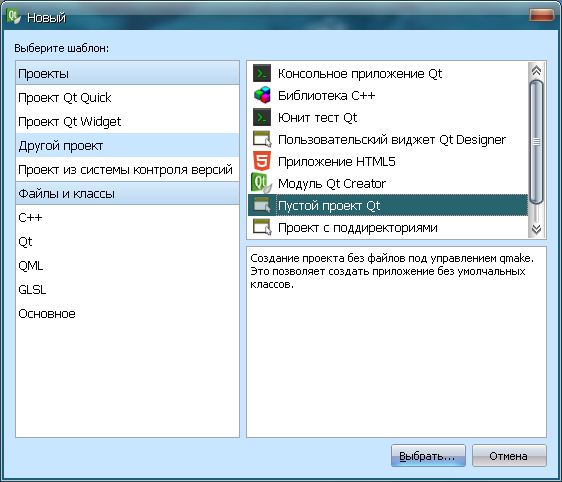
Task: Select 'Библиотека C++' template
Action: coord(388,95)
